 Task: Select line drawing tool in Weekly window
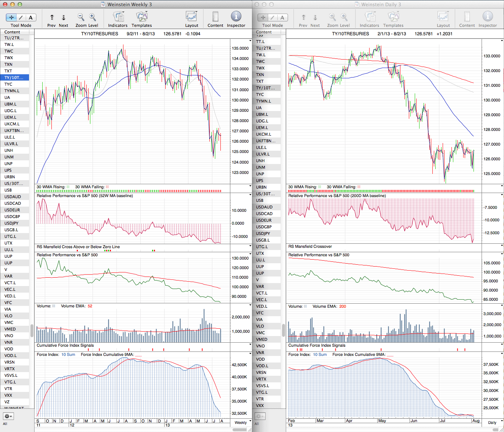(x=21, y=17)
